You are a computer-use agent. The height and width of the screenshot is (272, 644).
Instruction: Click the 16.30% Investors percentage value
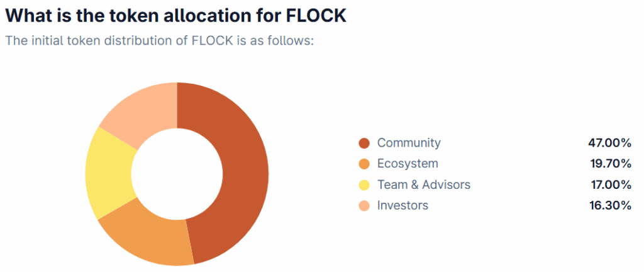[x=610, y=205]
